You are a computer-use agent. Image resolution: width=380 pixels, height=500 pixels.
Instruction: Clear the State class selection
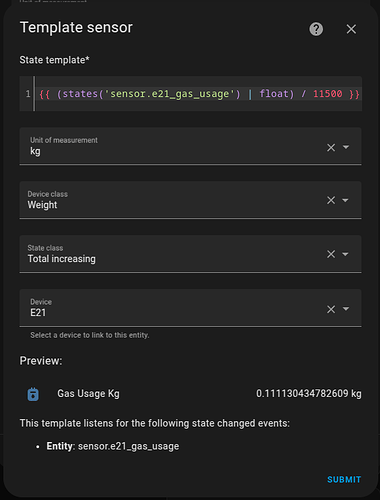coord(331,254)
